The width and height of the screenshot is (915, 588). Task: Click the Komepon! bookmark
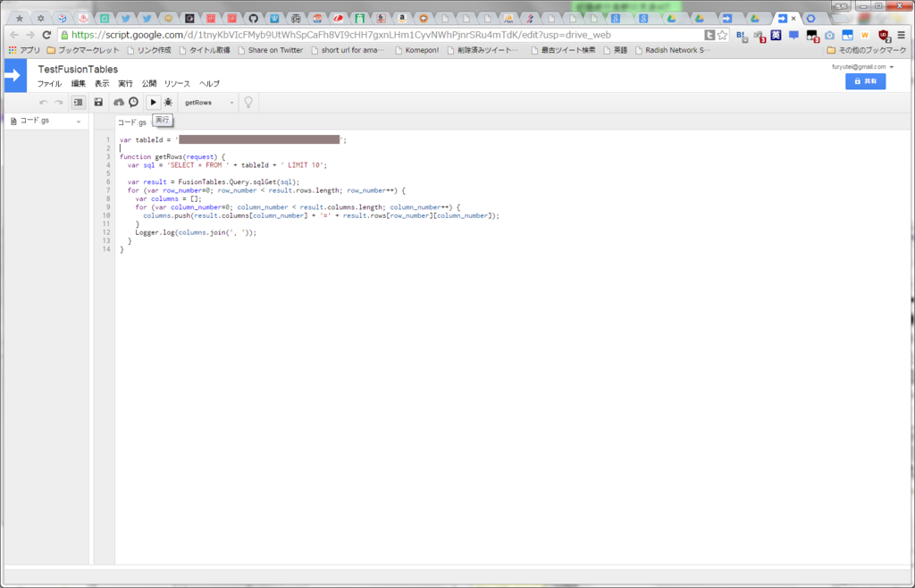pyautogui.click(x=417, y=50)
